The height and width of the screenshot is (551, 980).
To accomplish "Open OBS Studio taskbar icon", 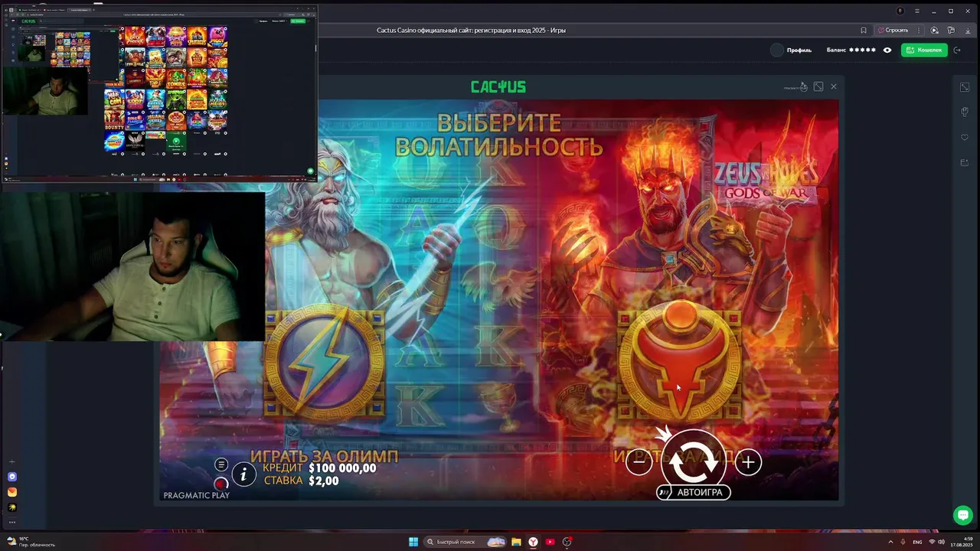I will (567, 542).
